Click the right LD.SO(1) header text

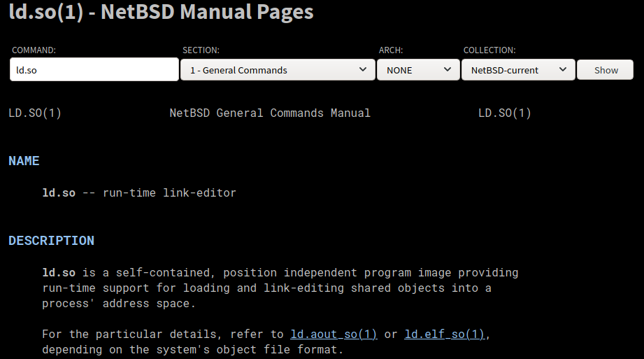click(504, 113)
